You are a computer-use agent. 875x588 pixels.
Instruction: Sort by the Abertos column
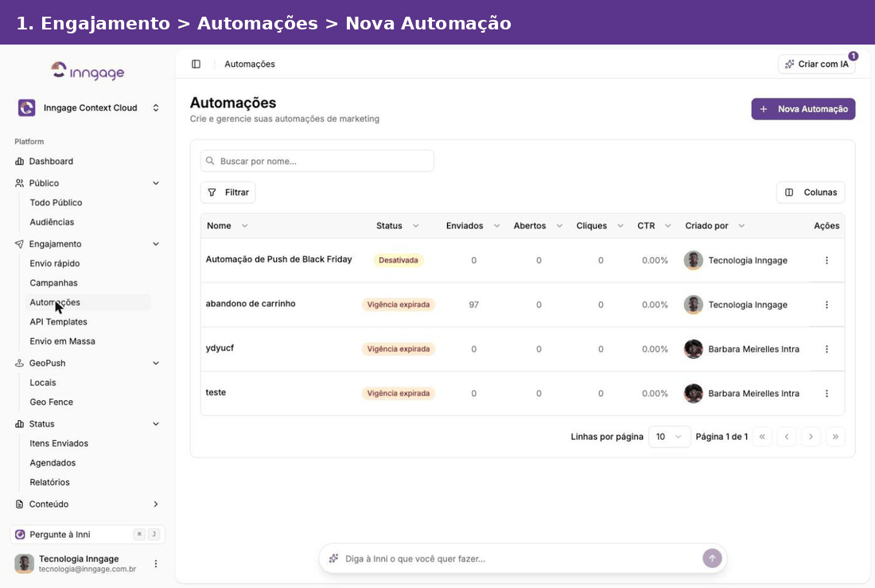click(538, 226)
